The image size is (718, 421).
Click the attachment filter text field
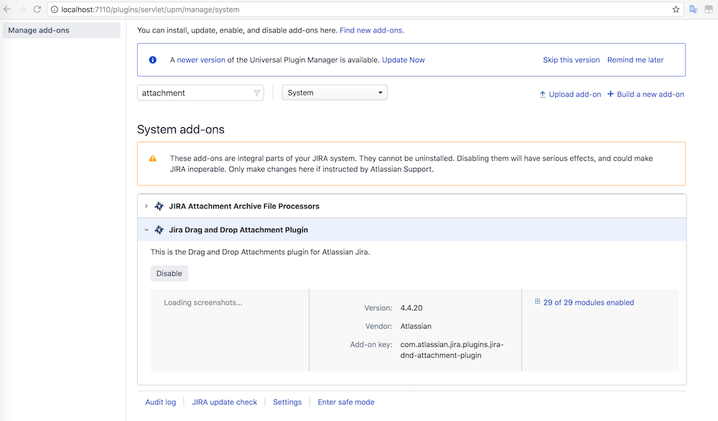click(x=193, y=93)
